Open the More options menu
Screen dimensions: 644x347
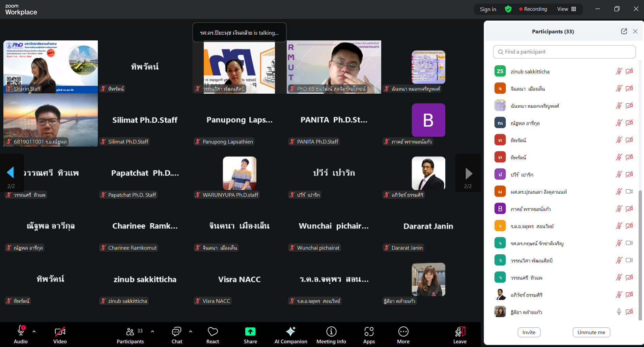pos(403,335)
